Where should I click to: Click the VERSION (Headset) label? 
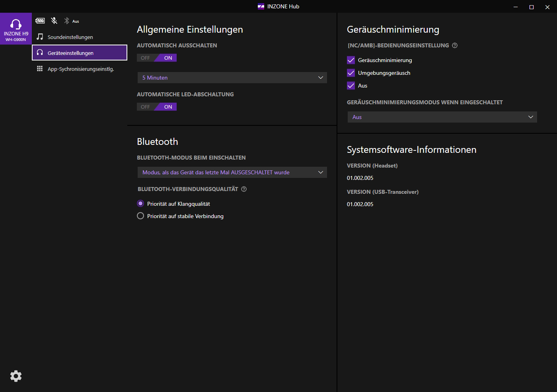(372, 166)
